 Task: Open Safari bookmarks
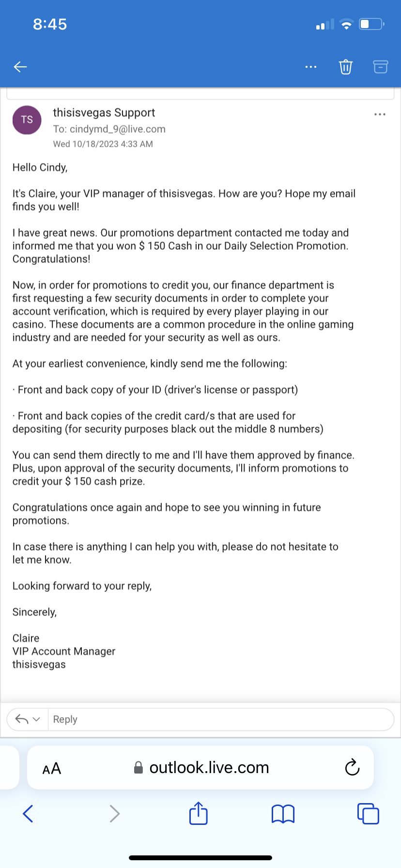pyautogui.click(x=283, y=814)
